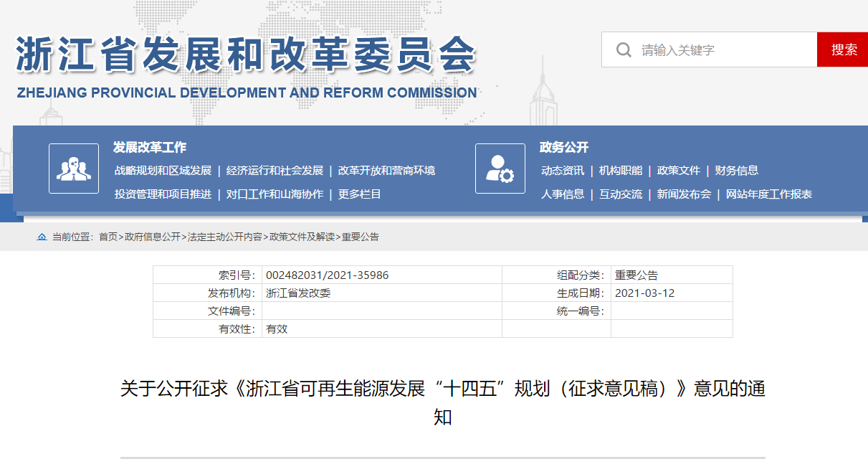Image resolution: width=868 pixels, height=459 pixels.
Task: View 网站年度工作报表 link
Action: point(768,194)
